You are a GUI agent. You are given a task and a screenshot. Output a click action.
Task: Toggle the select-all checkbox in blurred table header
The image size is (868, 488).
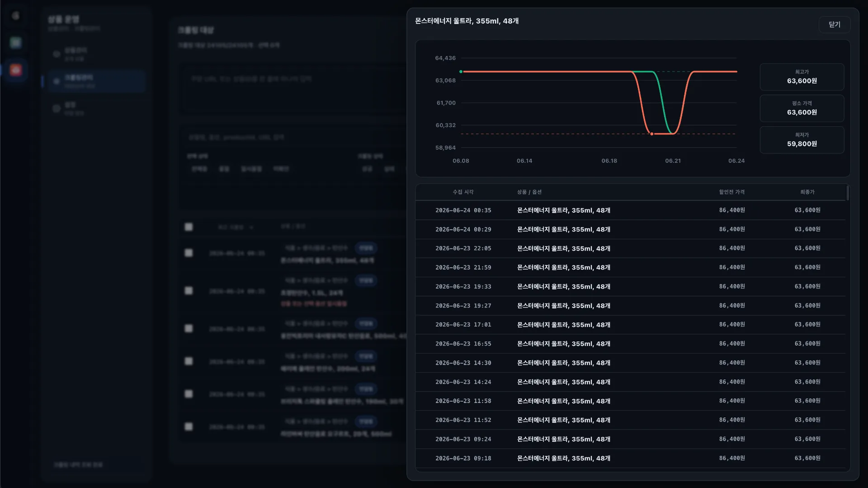[x=189, y=227]
